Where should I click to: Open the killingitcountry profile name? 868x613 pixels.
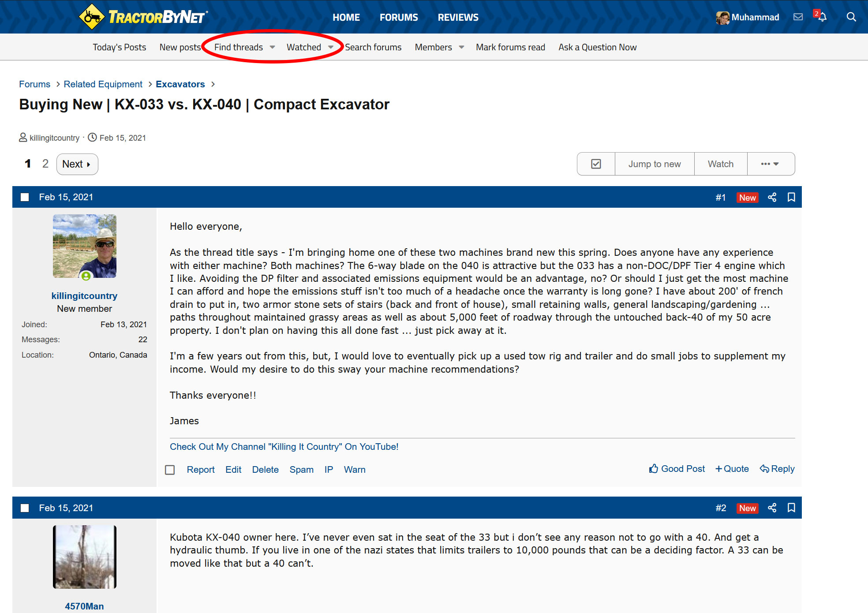[84, 296]
